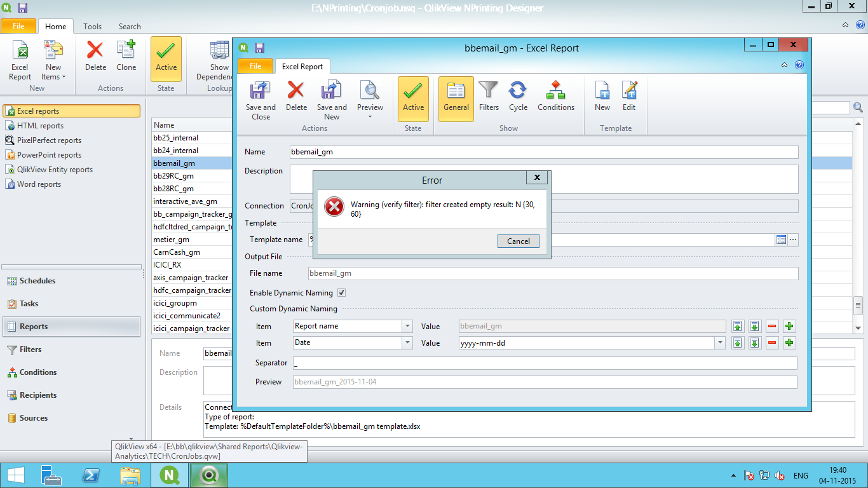Toggle Enable Dynamic Naming checkbox
This screenshot has width=868, height=488.
coord(341,293)
